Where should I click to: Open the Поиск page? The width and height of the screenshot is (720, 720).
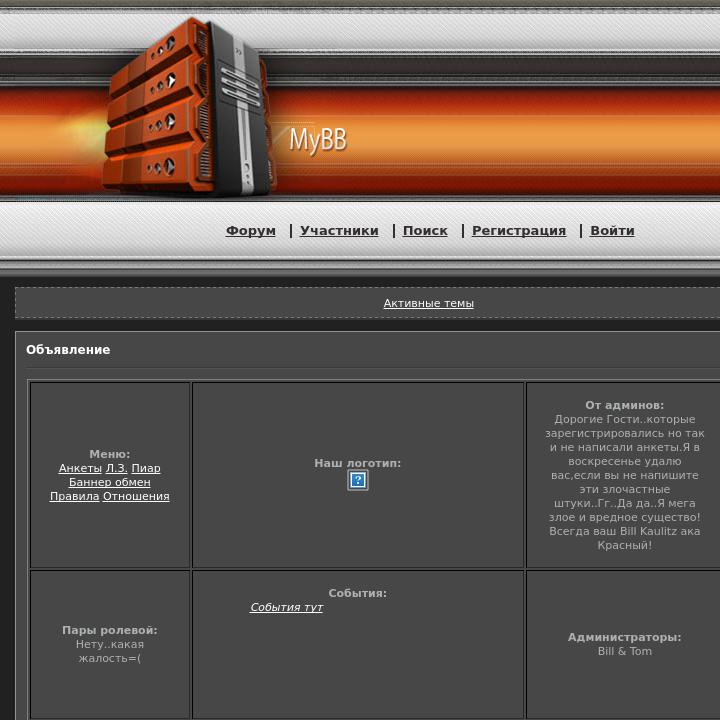pyautogui.click(x=425, y=231)
